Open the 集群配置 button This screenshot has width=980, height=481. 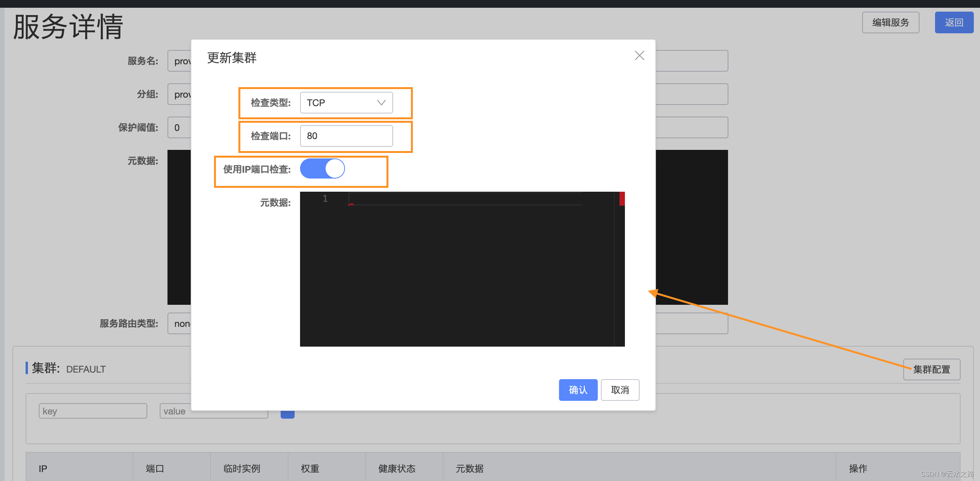pyautogui.click(x=931, y=369)
